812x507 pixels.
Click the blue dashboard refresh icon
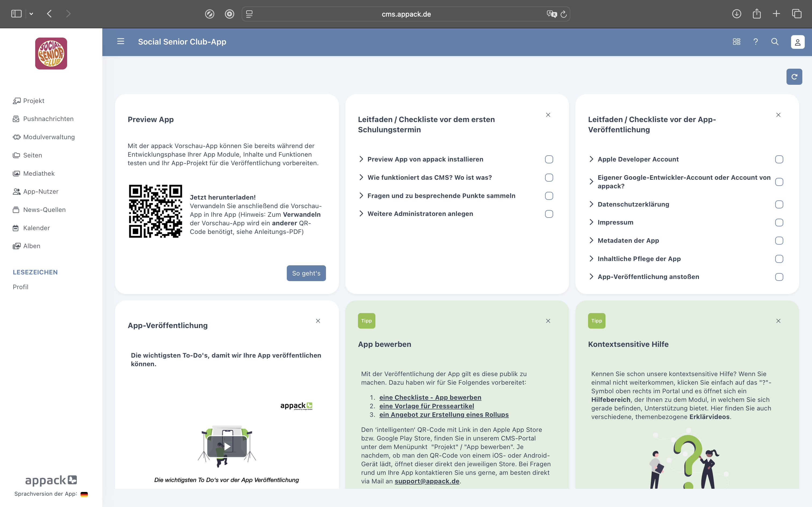point(794,77)
